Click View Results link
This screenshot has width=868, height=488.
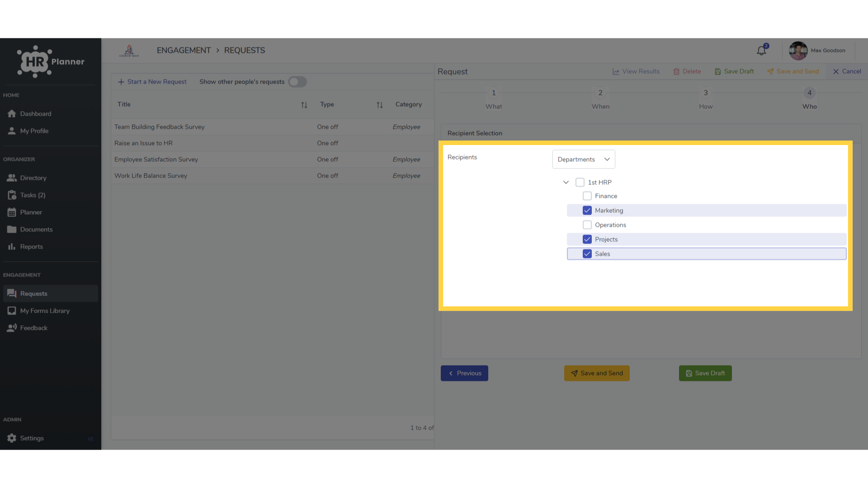(636, 71)
